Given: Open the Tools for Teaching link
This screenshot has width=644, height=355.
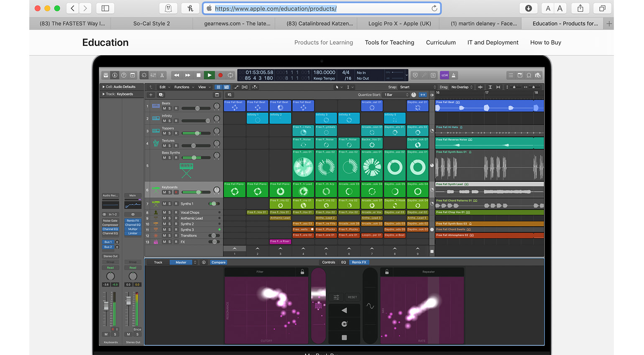Looking at the screenshot, I should [x=389, y=42].
